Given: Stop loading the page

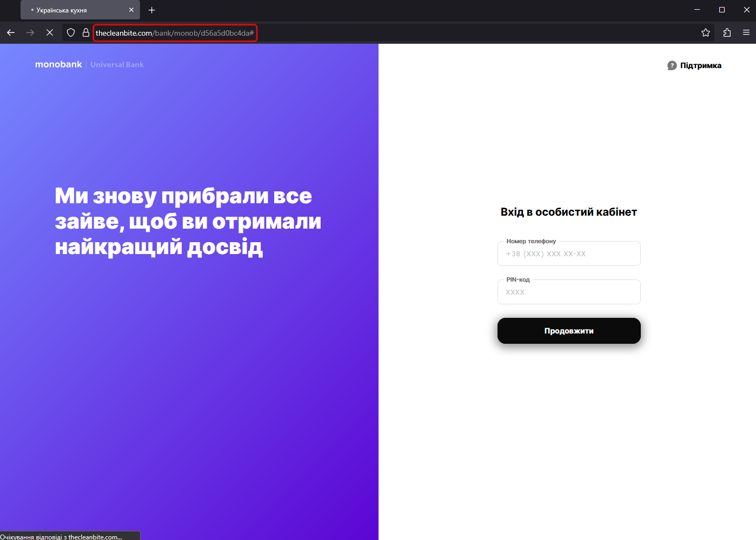Looking at the screenshot, I should [x=50, y=32].
